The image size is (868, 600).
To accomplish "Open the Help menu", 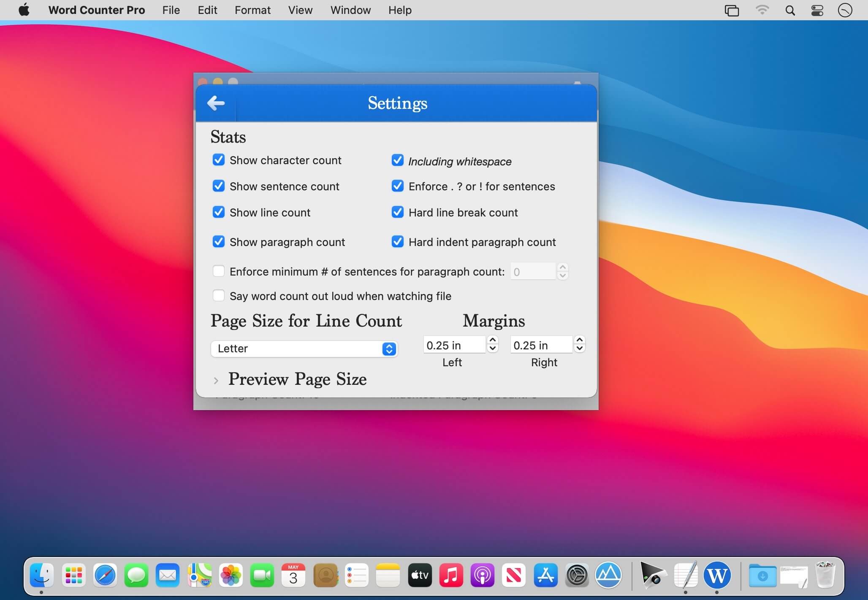I will (x=400, y=10).
